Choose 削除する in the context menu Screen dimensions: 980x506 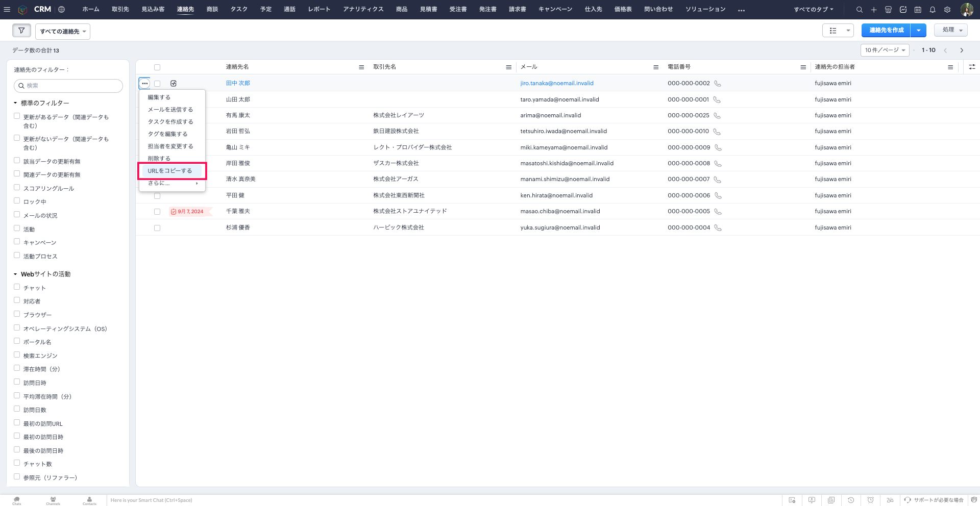click(x=173, y=159)
